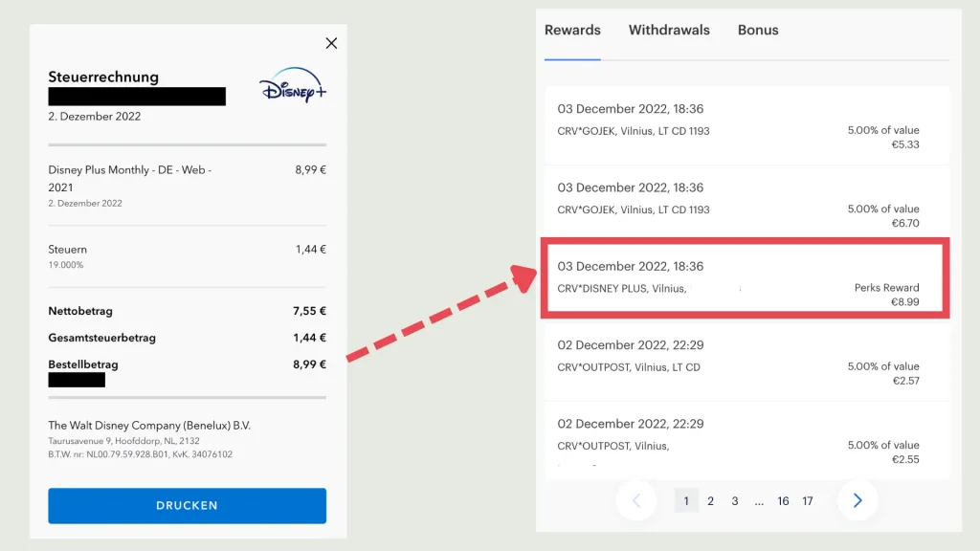Viewport: 980px width, 551px height.
Task: Navigate to page 3
Action: 735,500
